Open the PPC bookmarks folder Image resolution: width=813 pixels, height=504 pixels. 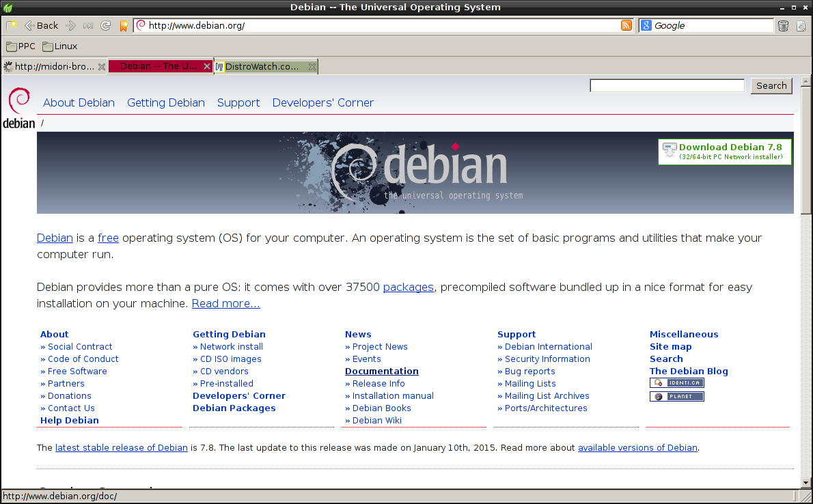pyautogui.click(x=20, y=46)
